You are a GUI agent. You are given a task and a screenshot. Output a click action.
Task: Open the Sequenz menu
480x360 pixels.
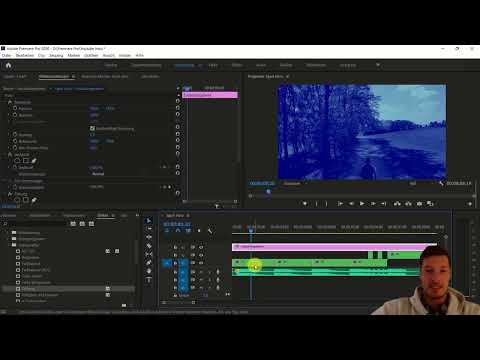pos(56,55)
